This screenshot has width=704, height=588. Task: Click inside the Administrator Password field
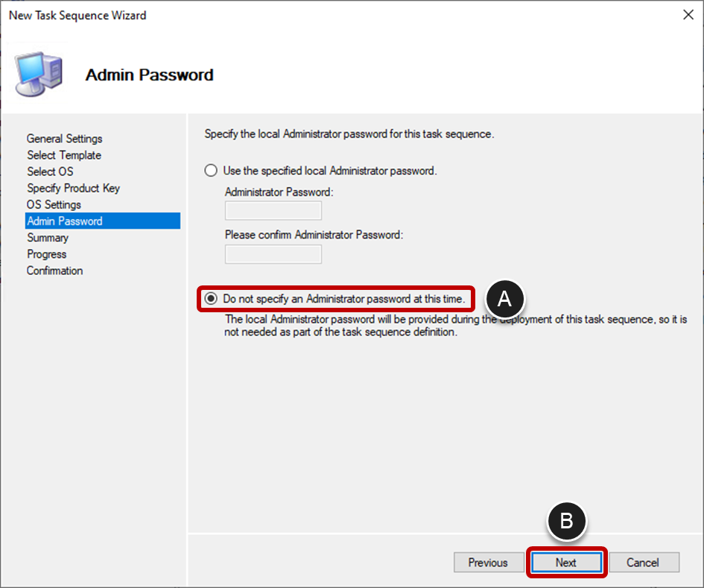pos(273,210)
